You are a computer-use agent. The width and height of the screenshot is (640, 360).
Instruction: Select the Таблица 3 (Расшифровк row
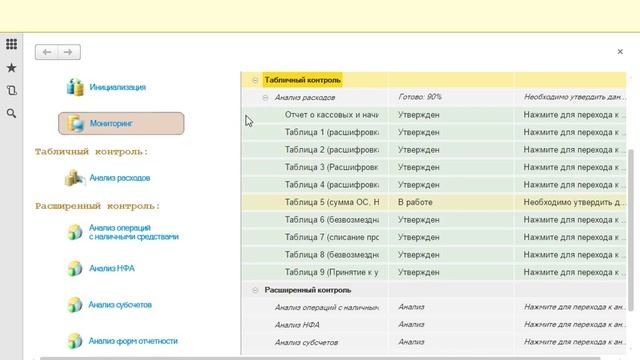(x=433, y=167)
